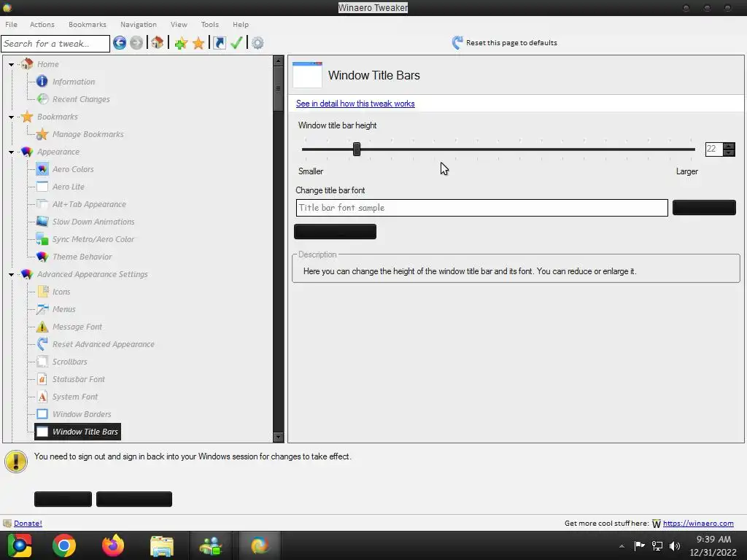The image size is (747, 560).
Task: Open the https://winaero.com link
Action: tap(698, 523)
